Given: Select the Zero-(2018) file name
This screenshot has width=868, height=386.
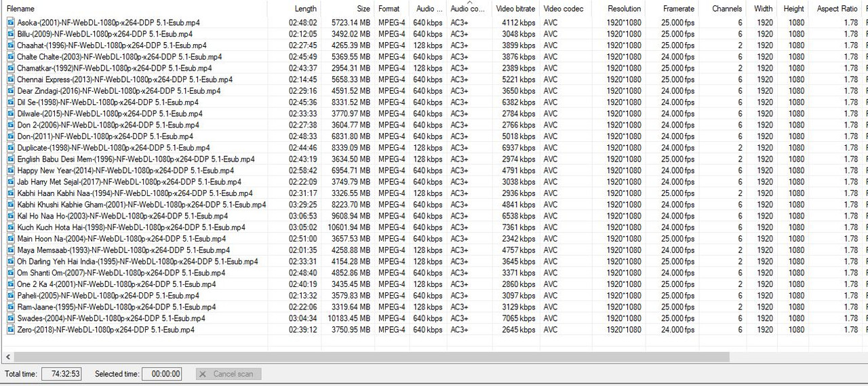Looking at the screenshot, I should [x=106, y=330].
